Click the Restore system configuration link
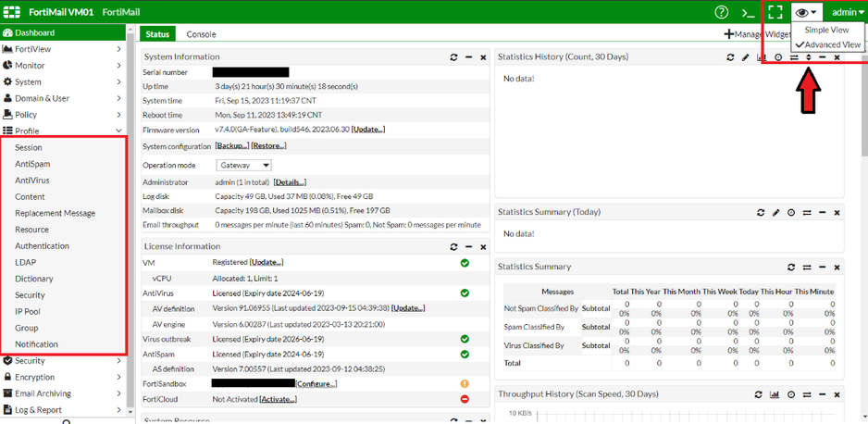The height and width of the screenshot is (424, 868). (268, 146)
